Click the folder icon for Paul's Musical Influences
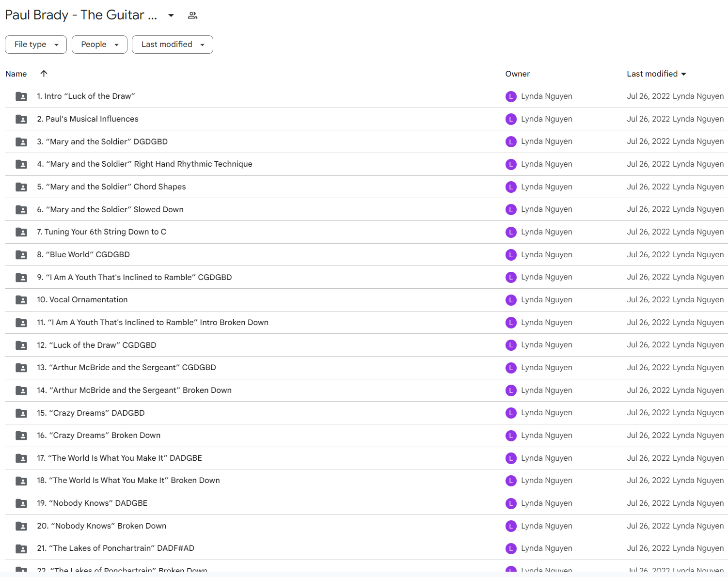 point(21,119)
